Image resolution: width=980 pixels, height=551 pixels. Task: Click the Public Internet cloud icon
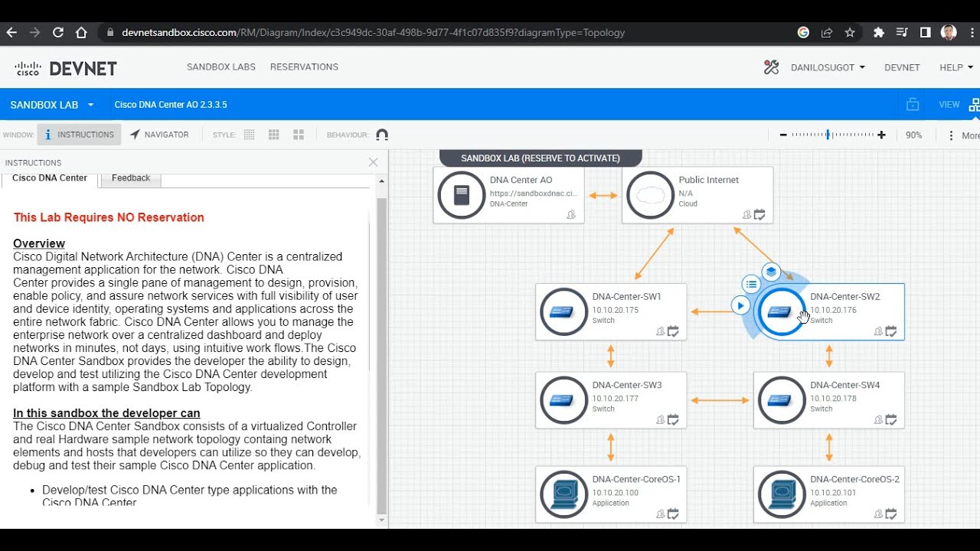(x=650, y=195)
